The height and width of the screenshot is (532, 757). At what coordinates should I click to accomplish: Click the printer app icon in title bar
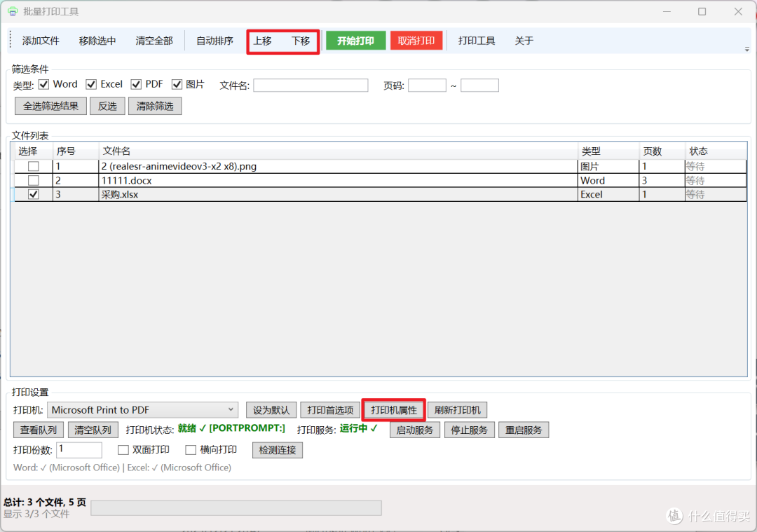[13, 12]
